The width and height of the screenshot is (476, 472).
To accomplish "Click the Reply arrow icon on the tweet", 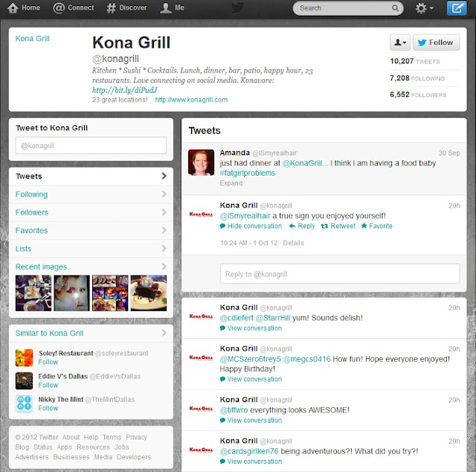I will (x=292, y=226).
